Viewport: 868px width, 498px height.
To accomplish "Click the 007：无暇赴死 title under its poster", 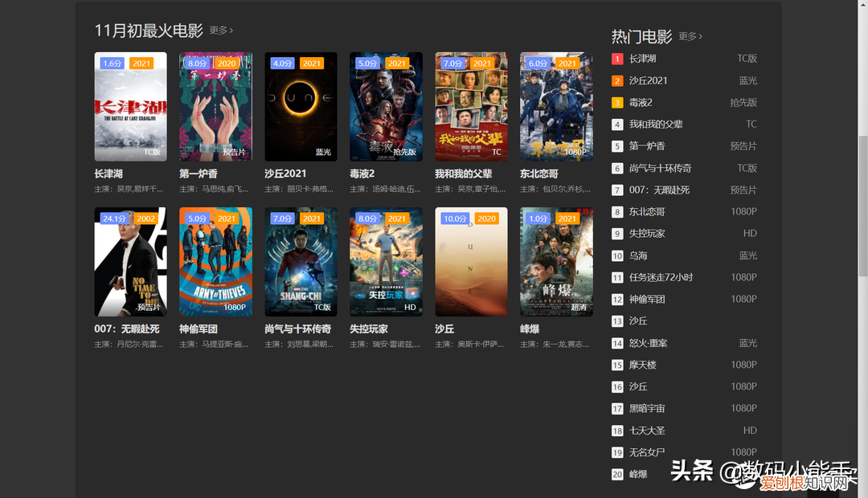I will click(127, 329).
